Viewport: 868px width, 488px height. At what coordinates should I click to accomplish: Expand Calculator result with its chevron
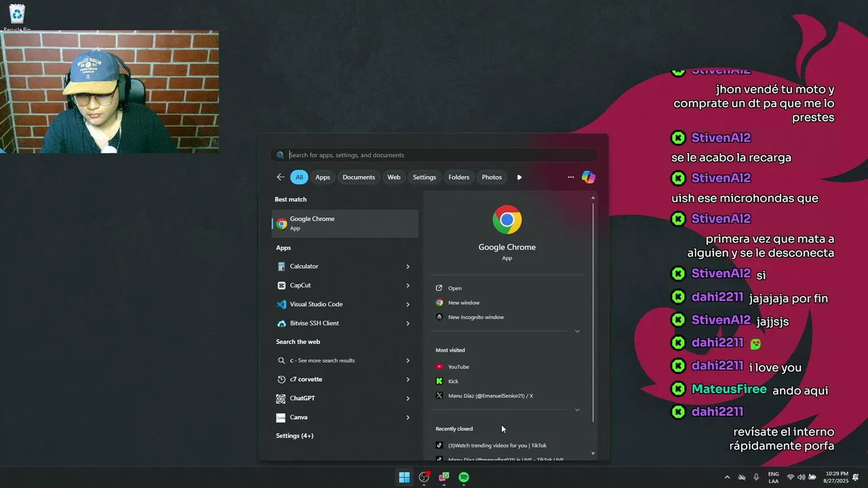coord(408,266)
